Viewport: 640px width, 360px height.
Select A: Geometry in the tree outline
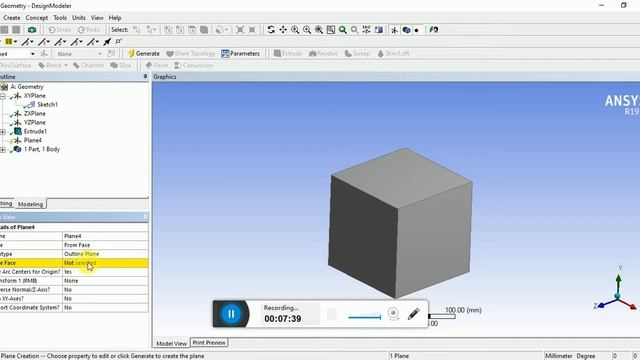[27, 87]
